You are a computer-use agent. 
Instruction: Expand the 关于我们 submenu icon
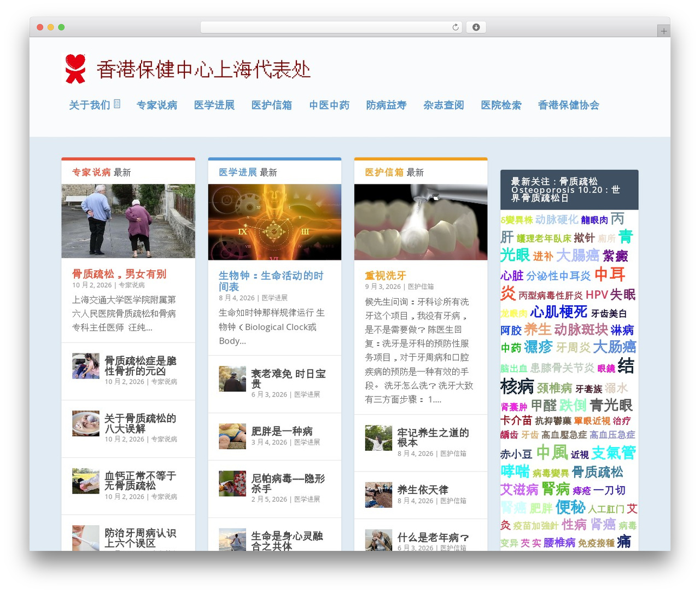click(117, 104)
